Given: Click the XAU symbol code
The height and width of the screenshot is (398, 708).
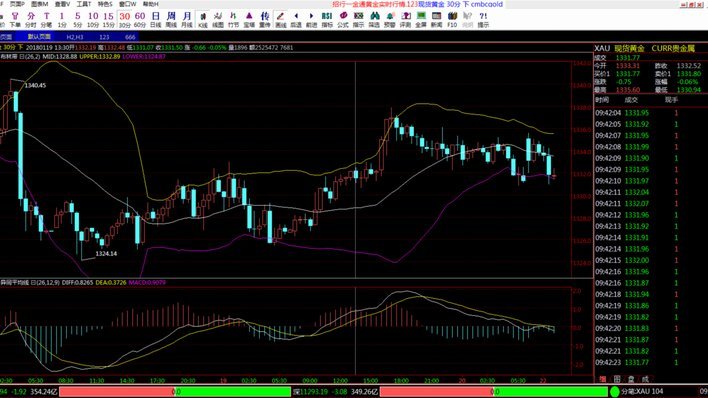Looking at the screenshot, I should coord(602,48).
